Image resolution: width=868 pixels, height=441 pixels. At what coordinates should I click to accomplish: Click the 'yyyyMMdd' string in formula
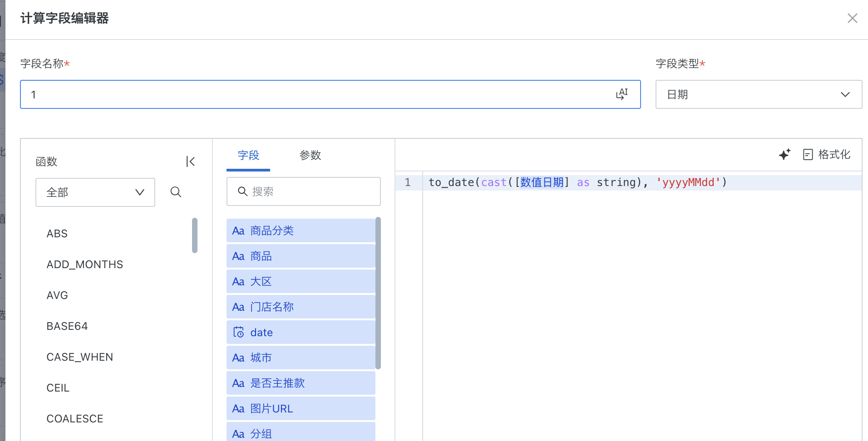click(688, 182)
